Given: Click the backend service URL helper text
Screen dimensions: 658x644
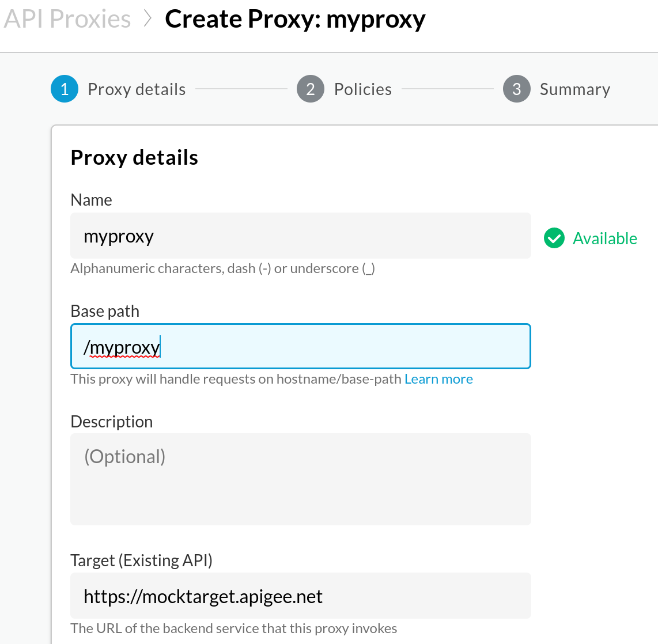Looking at the screenshot, I should click(x=233, y=628).
